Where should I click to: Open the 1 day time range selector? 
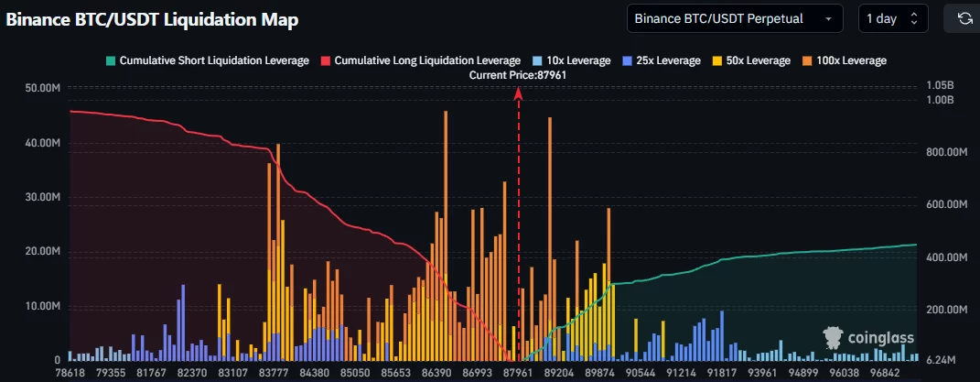(892, 18)
